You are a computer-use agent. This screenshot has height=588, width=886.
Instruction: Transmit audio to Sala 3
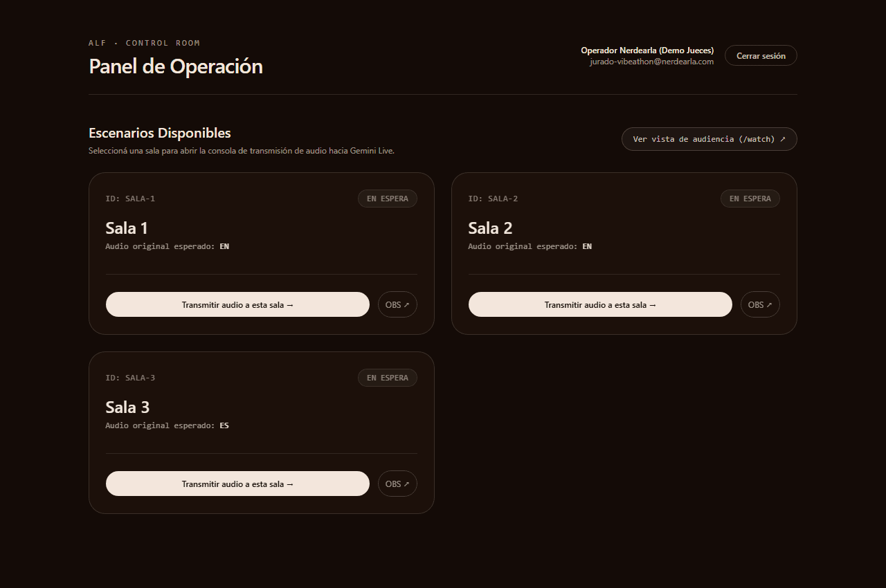237,484
